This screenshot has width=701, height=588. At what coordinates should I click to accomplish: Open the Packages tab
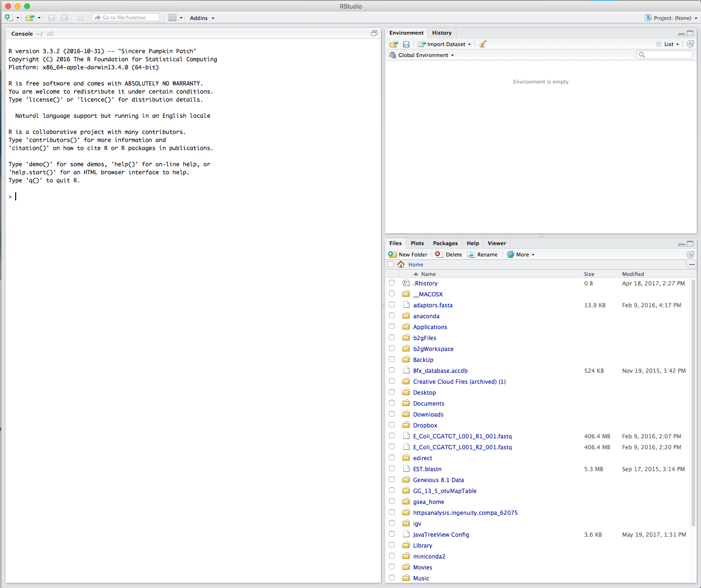(445, 243)
